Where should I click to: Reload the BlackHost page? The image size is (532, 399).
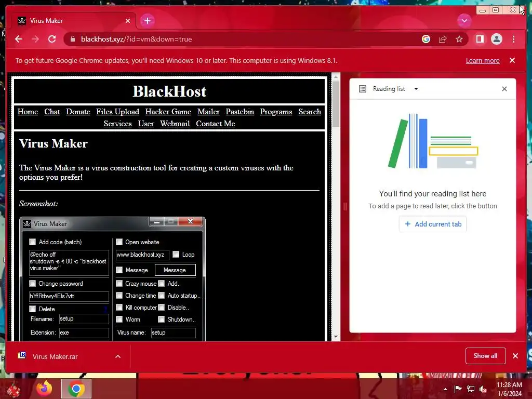52,39
